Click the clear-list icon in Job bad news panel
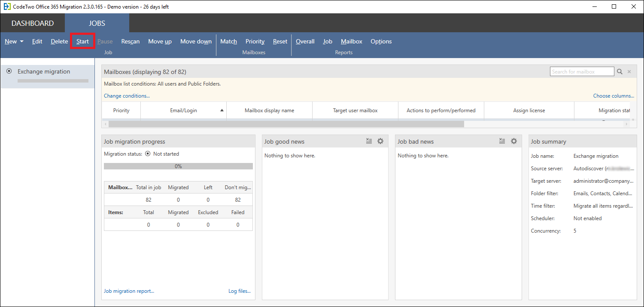This screenshot has width=644, height=307. (x=502, y=141)
